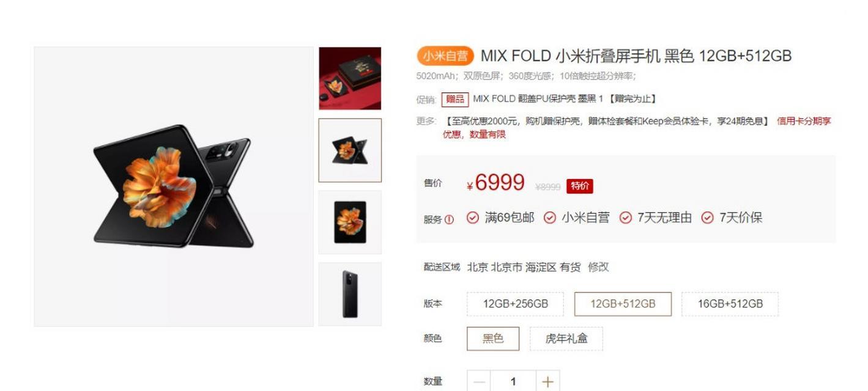Image resolution: width=868 pixels, height=391 pixels.
Task: View the red gift box thumbnail
Action: pyautogui.click(x=350, y=78)
